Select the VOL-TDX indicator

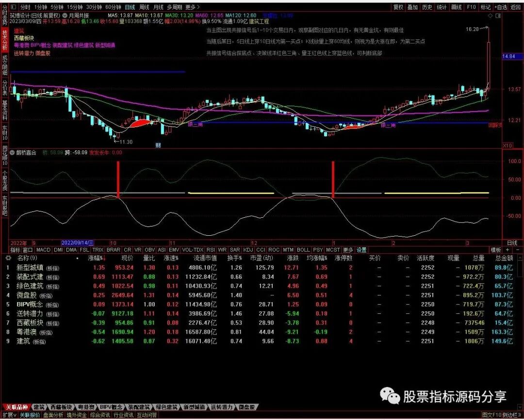coord(193,250)
